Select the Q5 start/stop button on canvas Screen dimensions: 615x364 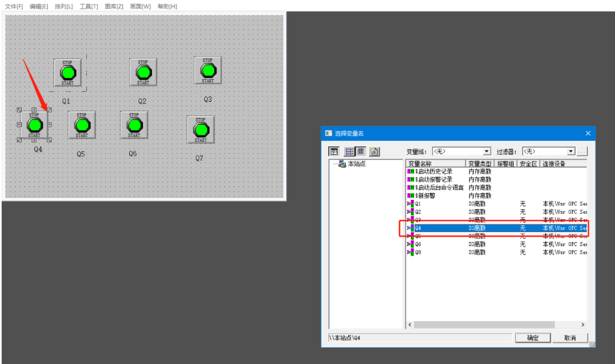coord(82,125)
